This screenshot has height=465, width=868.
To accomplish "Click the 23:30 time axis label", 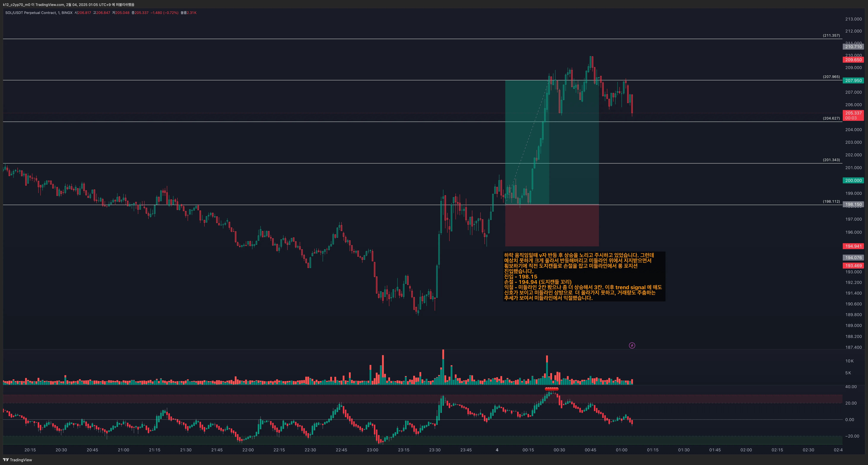I will click(x=435, y=450).
